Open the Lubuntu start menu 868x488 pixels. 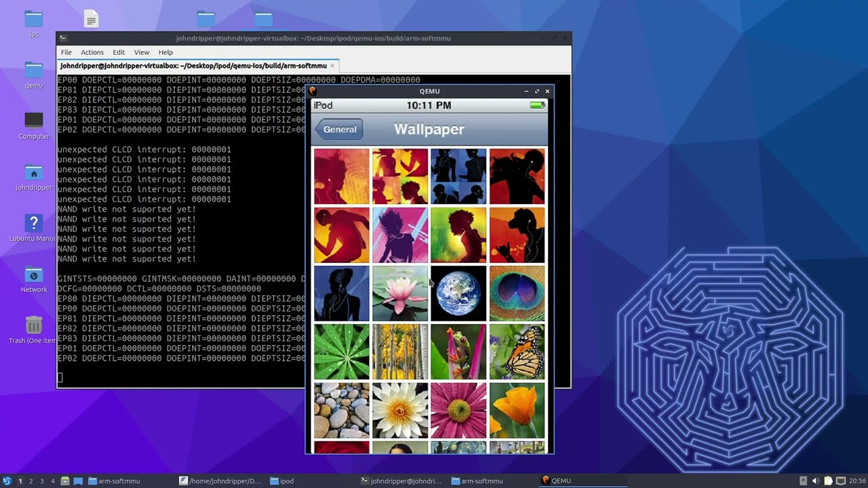click(x=7, y=481)
